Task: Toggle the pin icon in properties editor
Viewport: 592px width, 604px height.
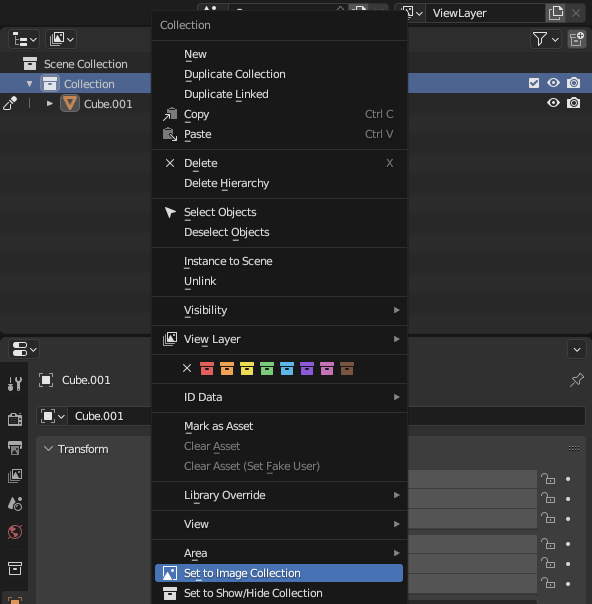Action: 577,380
